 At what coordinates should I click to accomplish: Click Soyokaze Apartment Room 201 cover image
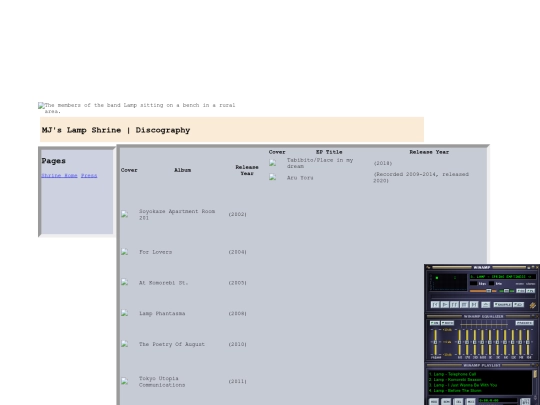125,214
